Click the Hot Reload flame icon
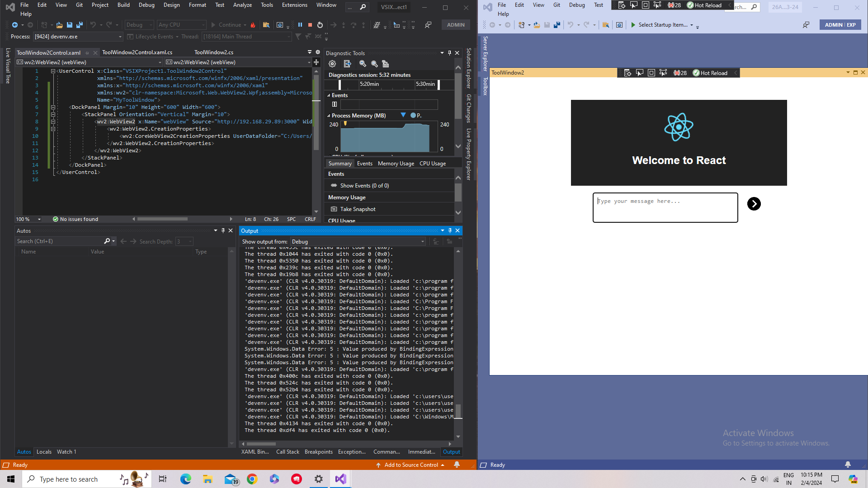 253,25
